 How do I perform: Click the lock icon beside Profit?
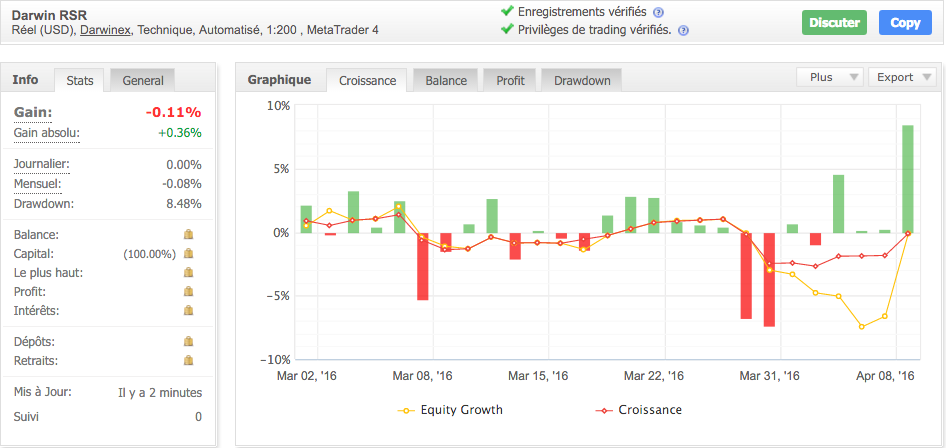coord(188,292)
